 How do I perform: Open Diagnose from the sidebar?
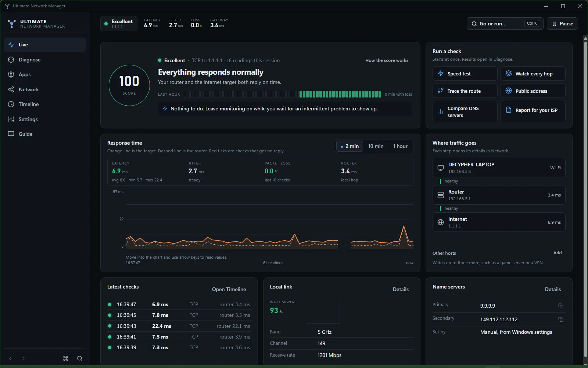[x=45, y=60]
